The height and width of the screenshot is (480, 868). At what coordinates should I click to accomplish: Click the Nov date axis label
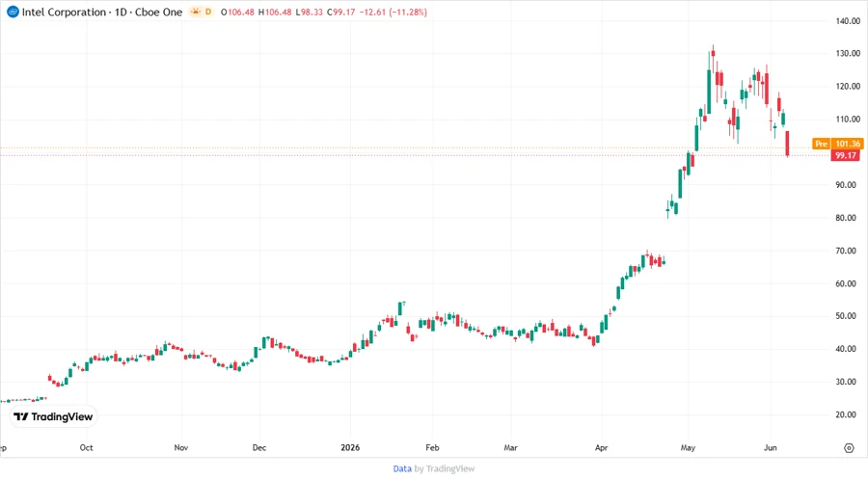pos(181,447)
